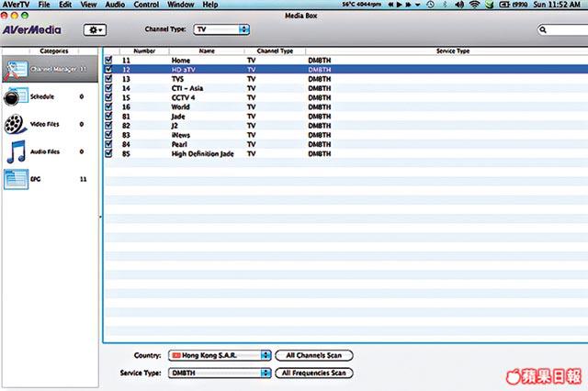Sort by the Channel Type column header

(x=275, y=50)
